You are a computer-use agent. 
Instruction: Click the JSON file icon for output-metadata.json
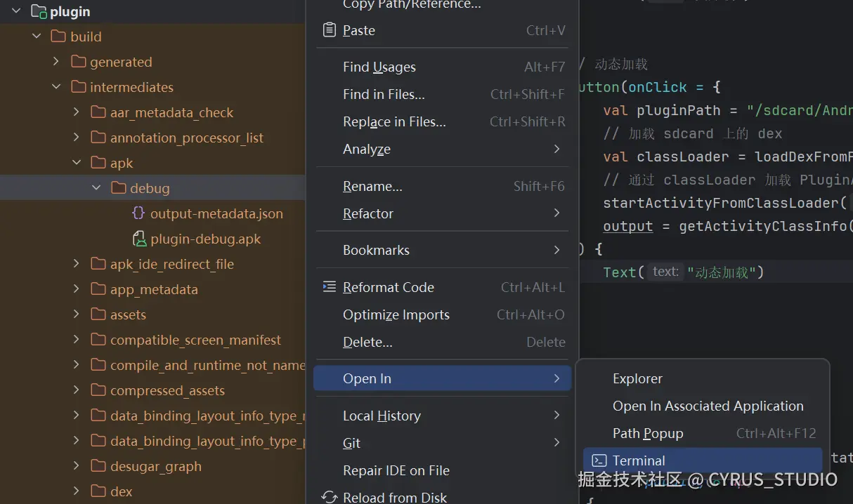coord(138,213)
